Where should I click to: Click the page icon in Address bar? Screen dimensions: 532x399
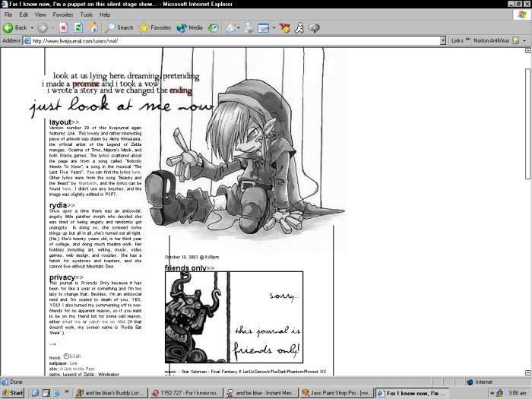click(x=27, y=41)
